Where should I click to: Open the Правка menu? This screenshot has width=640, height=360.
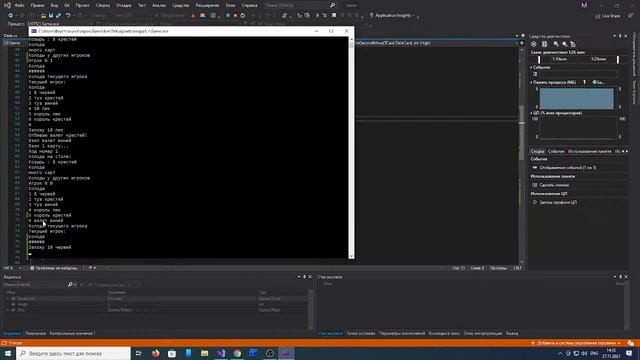pos(37,5)
